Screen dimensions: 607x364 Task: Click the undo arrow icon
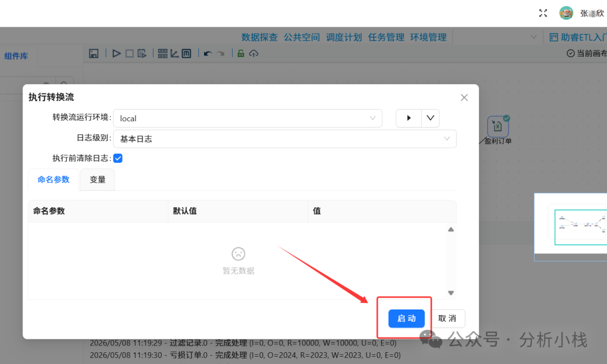pyautogui.click(x=208, y=53)
